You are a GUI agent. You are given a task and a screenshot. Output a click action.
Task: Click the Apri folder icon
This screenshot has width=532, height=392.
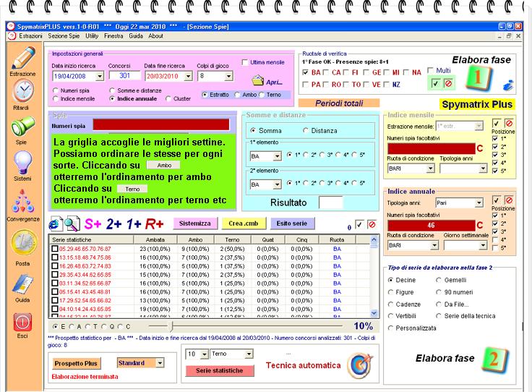[x=258, y=80]
